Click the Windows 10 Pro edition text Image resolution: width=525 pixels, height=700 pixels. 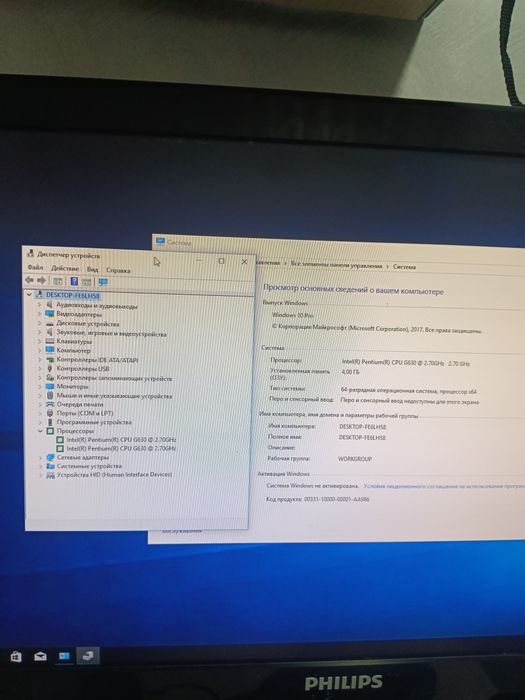(x=293, y=315)
